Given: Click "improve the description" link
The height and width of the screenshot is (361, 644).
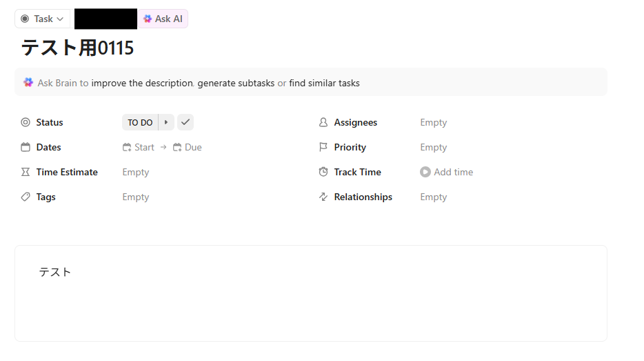Looking at the screenshot, I should 142,83.
